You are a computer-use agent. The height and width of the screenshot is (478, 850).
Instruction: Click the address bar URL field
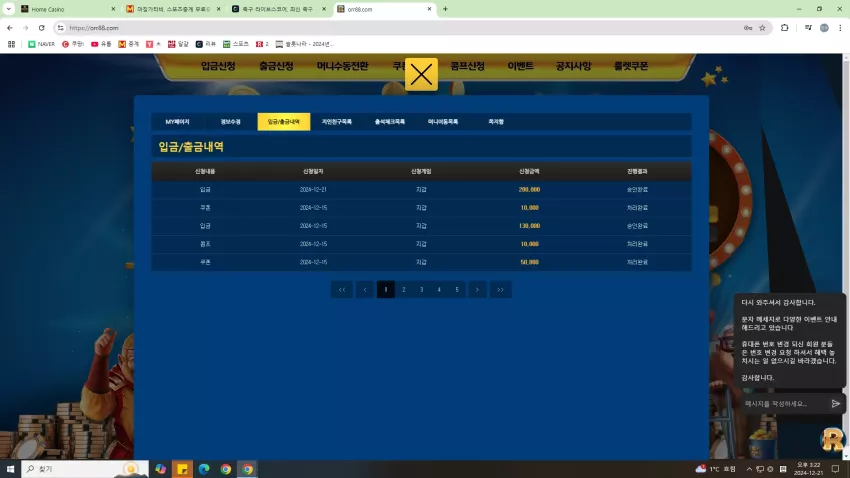pos(401,28)
